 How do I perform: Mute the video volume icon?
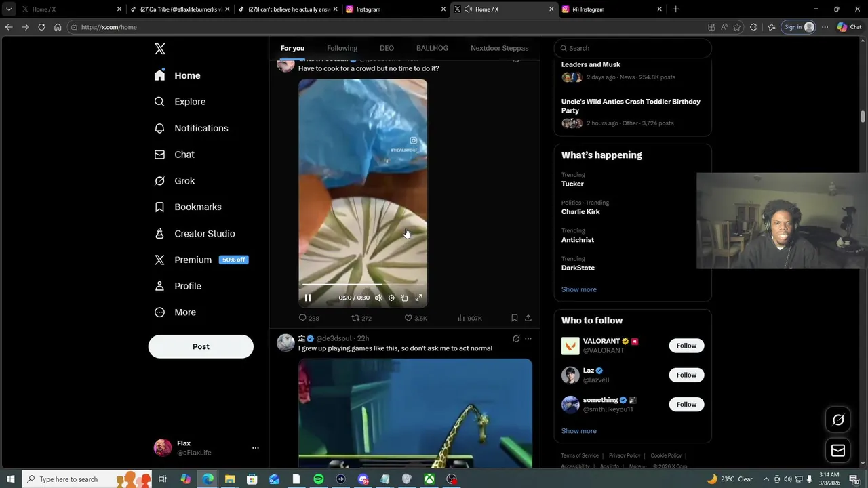coord(378,298)
